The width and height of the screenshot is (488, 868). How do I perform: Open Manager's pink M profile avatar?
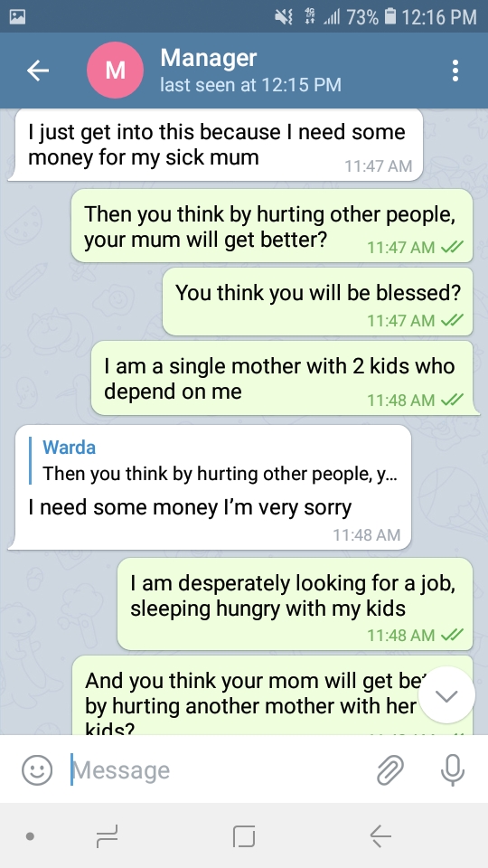(x=115, y=71)
